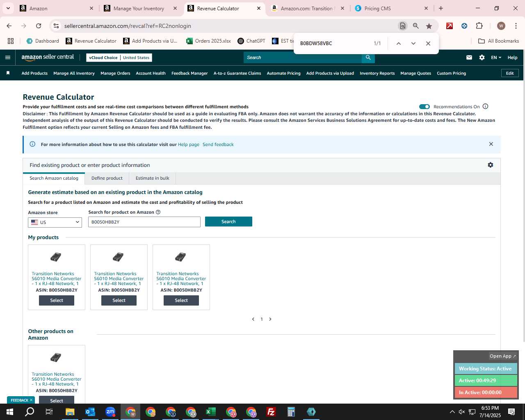Open calculator settings gear in product panel

(491, 165)
